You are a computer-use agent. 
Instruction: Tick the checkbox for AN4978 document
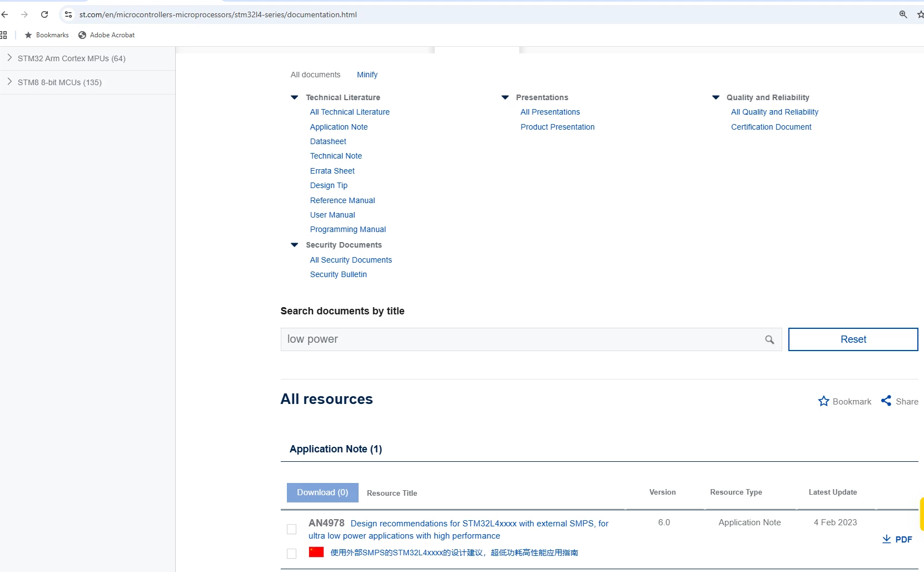291,529
